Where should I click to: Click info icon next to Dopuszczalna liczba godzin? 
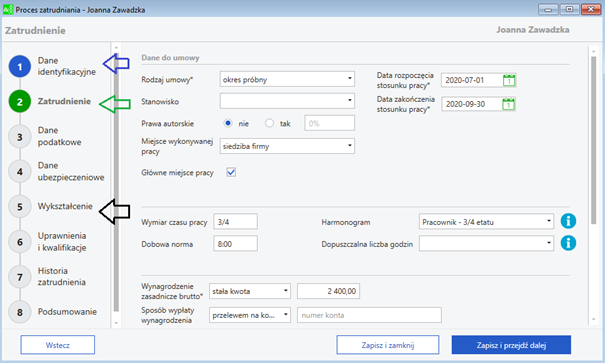568,243
